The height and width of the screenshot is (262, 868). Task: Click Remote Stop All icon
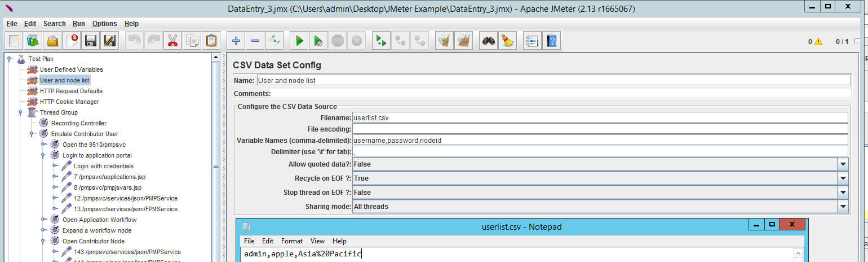(x=401, y=41)
